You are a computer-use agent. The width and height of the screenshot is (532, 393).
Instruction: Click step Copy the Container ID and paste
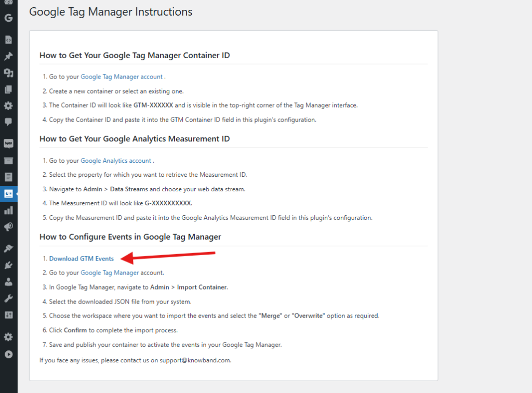point(182,120)
